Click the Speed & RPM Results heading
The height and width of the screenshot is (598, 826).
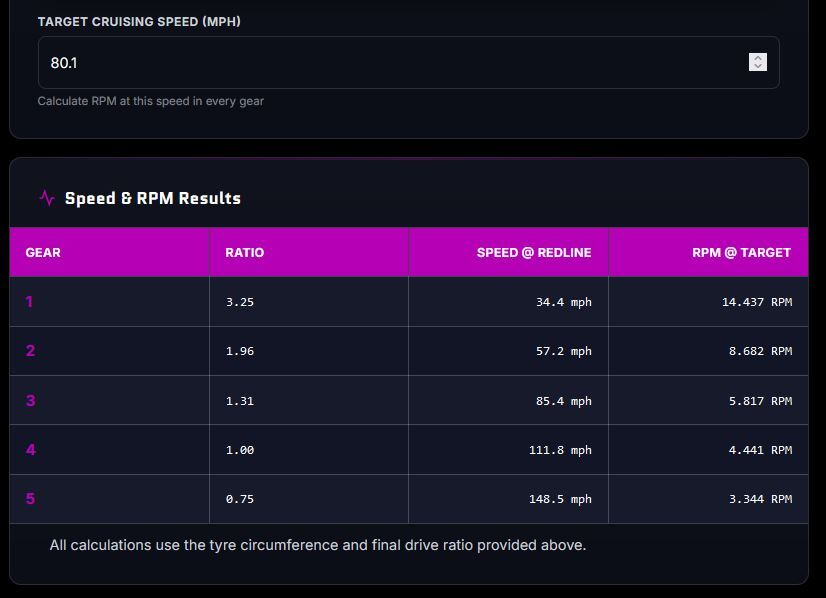click(x=153, y=198)
